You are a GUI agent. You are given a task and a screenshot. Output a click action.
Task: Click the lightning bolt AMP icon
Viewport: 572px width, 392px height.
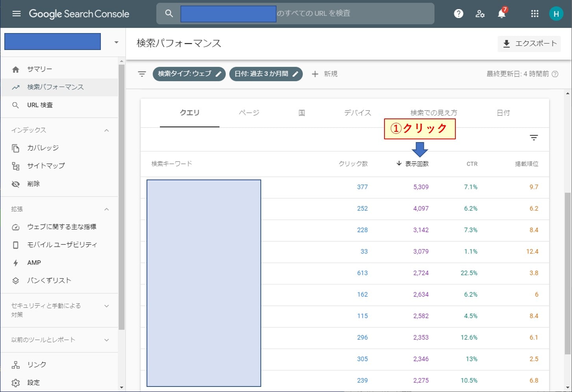tap(16, 263)
